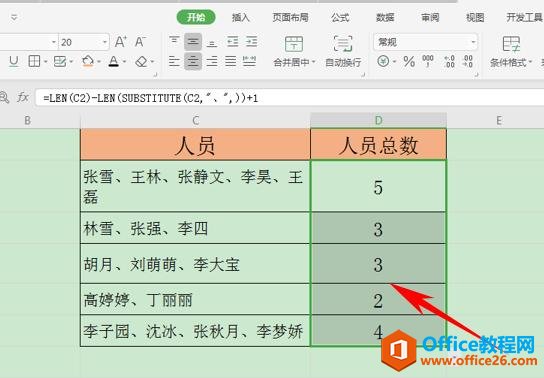544x378 pixels.
Task: Select the cell containing 高婷婷、丁丽丽
Action: [195, 299]
